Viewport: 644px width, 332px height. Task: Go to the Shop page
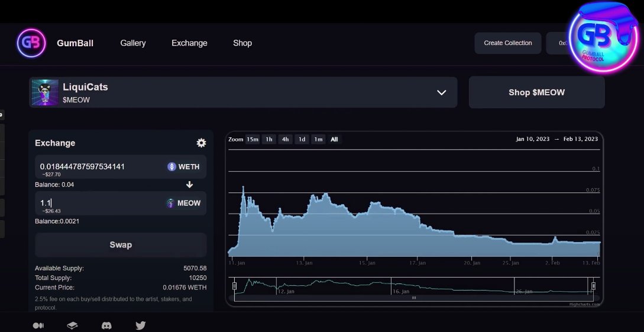[242, 43]
